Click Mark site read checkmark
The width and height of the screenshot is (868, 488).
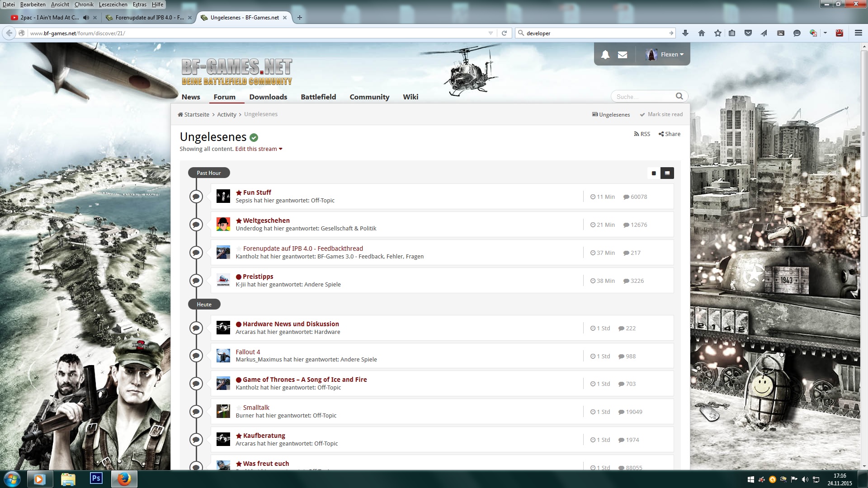(x=642, y=115)
